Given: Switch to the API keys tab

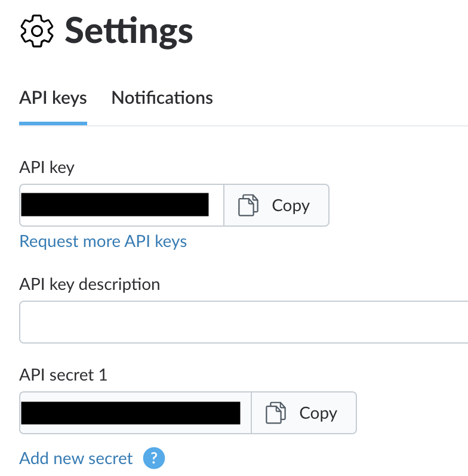Looking at the screenshot, I should [53, 98].
